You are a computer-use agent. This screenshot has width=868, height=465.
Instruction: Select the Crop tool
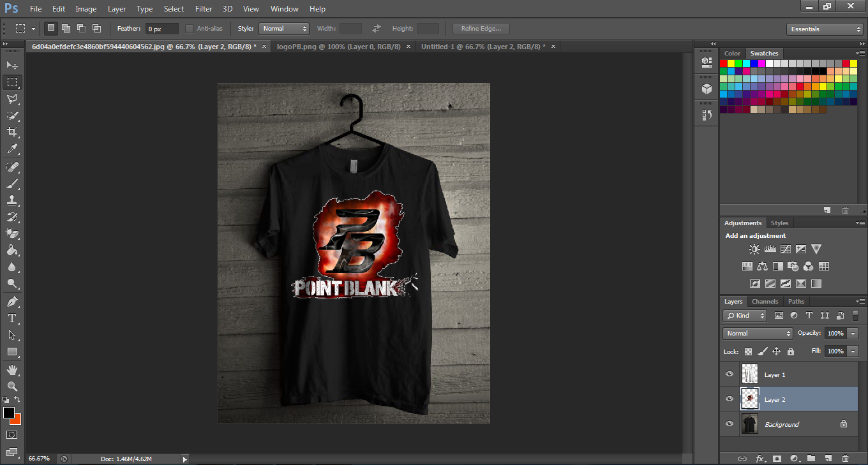pyautogui.click(x=12, y=132)
